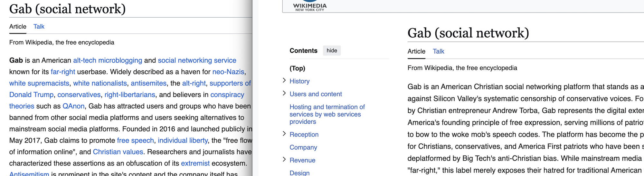
Task: Open the white nationalists link
Action: point(100,84)
